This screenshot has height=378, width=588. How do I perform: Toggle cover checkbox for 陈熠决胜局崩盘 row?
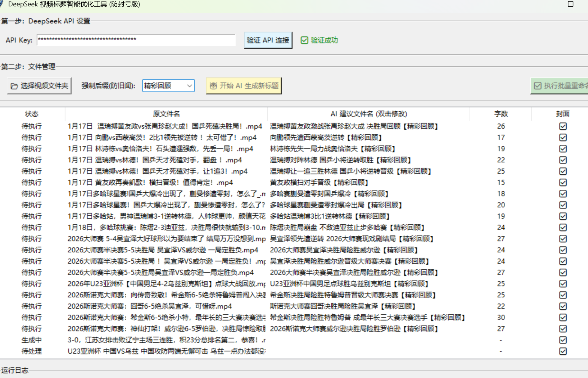[563, 228]
